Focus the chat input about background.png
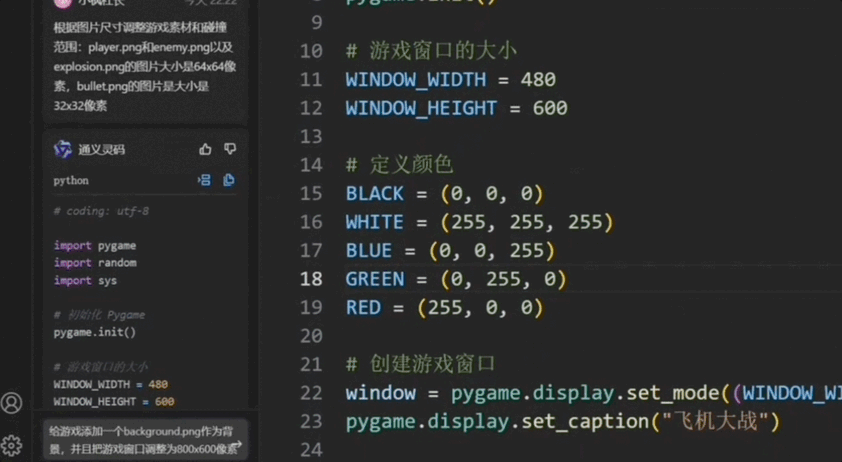The image size is (842, 462). click(x=145, y=439)
